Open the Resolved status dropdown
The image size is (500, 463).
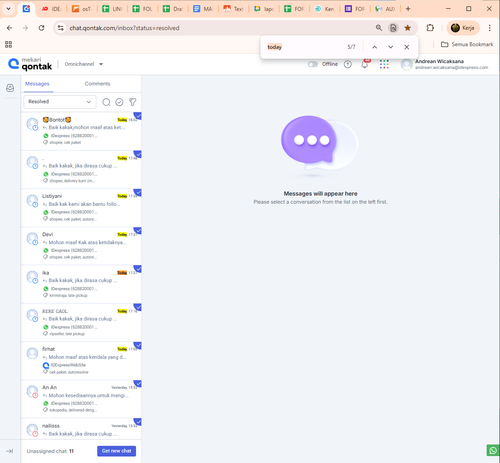(x=60, y=102)
